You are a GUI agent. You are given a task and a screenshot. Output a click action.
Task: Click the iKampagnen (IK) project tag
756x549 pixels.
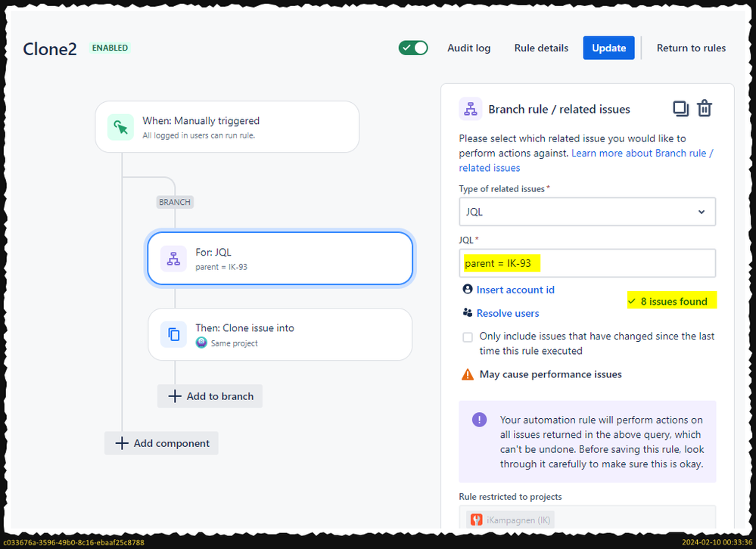[x=510, y=520]
